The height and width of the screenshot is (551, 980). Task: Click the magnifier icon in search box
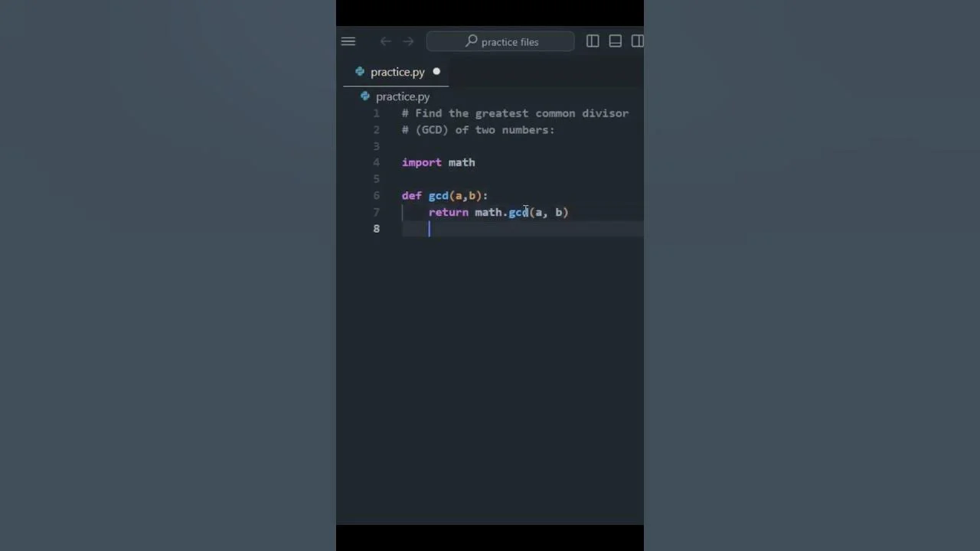coord(471,41)
